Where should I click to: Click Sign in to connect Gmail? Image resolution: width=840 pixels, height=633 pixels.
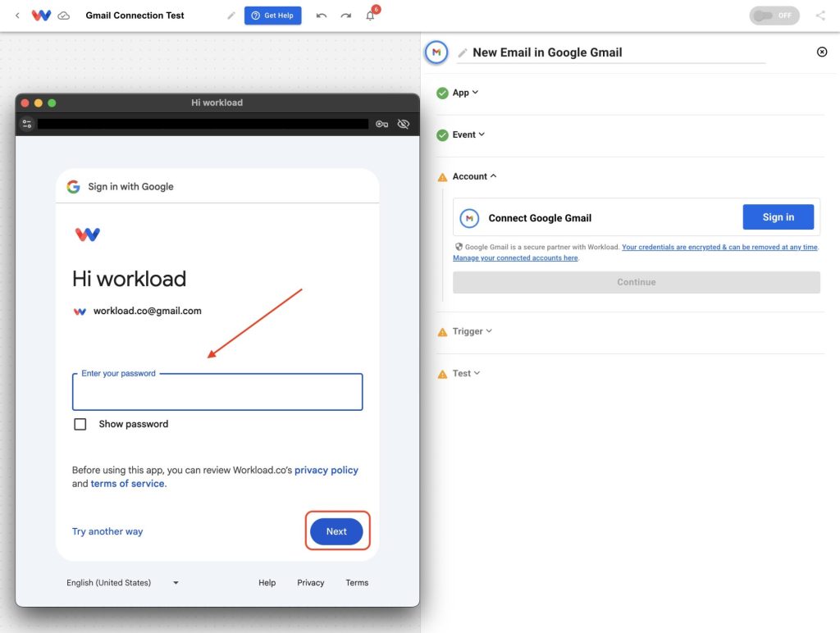[778, 217]
